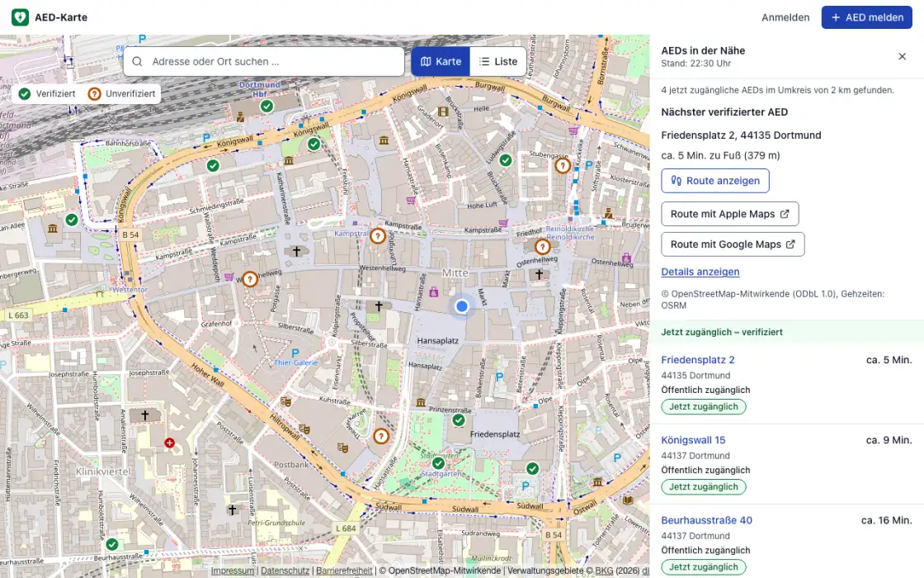The height and width of the screenshot is (578, 924).
Task: Select verified AED marker on Königswall near Freistuhl
Action: click(x=314, y=144)
